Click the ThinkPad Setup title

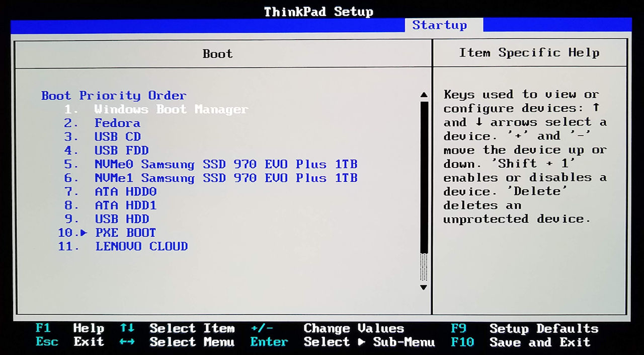[319, 12]
